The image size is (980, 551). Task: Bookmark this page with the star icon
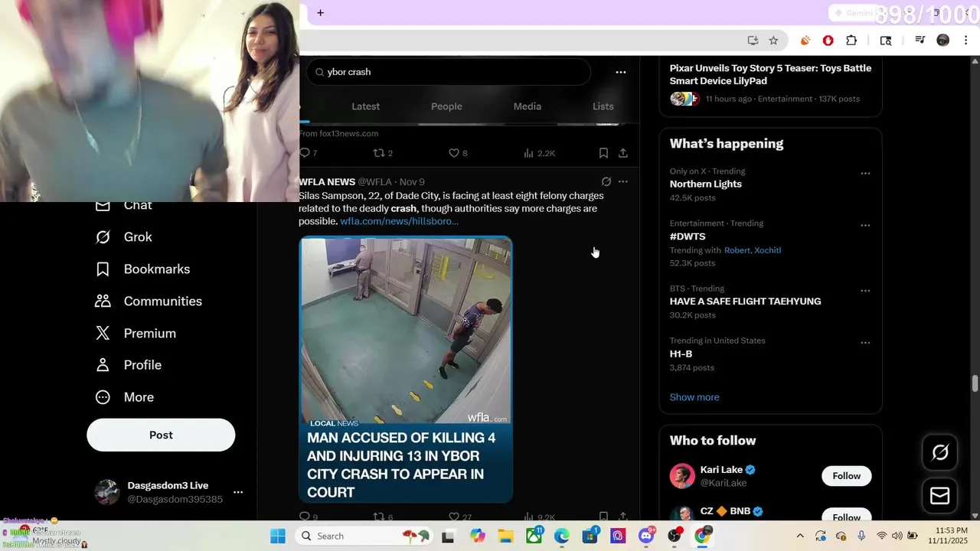773,41
